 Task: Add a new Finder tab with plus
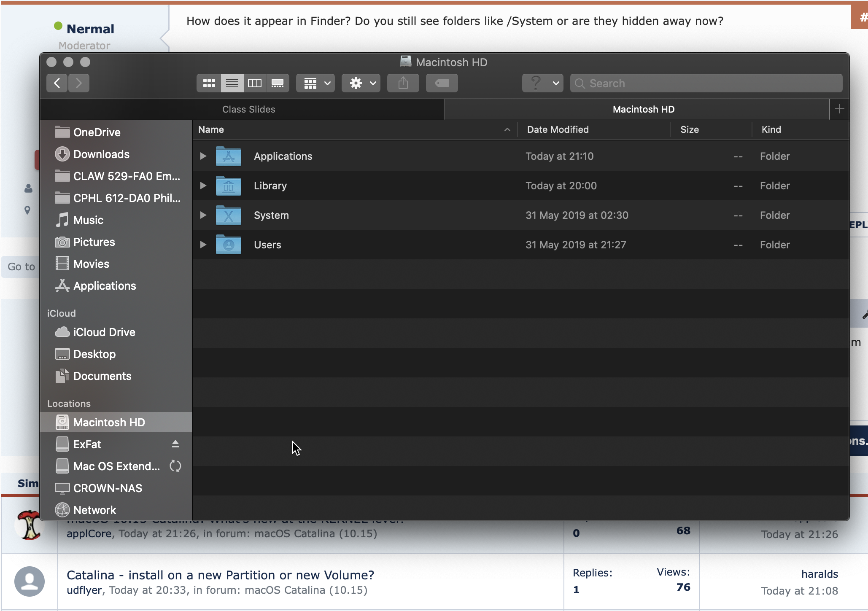tap(839, 109)
